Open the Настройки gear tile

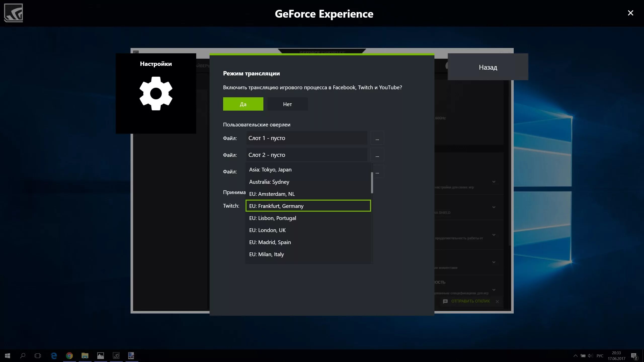point(156,93)
